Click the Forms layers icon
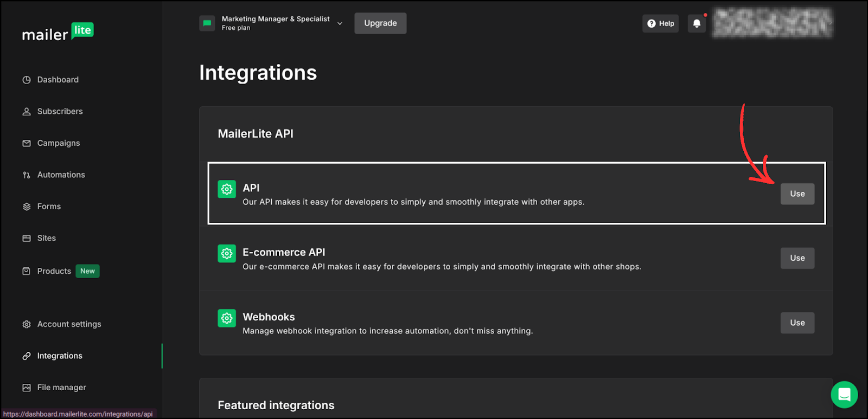The width and height of the screenshot is (868, 419). pyautogui.click(x=27, y=207)
